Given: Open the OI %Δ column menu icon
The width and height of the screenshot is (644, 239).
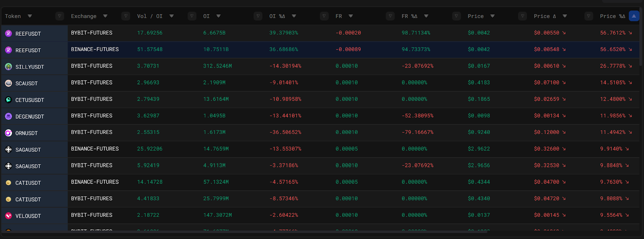Looking at the screenshot, I should pyautogui.click(x=294, y=16).
